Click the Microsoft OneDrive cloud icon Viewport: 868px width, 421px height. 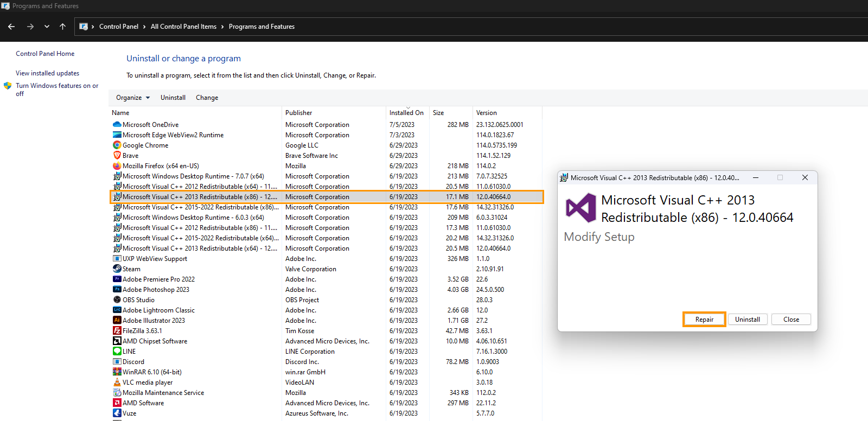coord(117,124)
